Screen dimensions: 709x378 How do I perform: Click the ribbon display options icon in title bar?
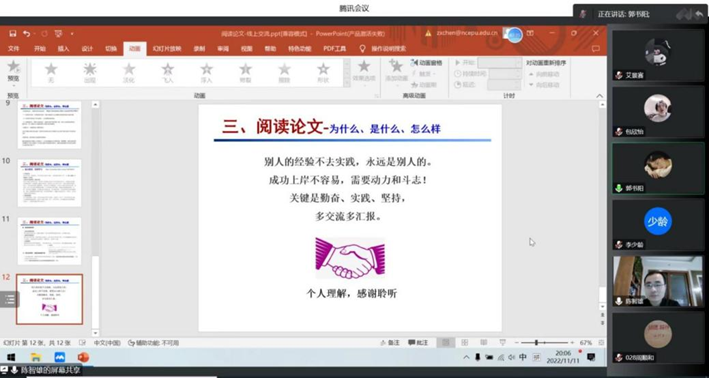(x=530, y=33)
